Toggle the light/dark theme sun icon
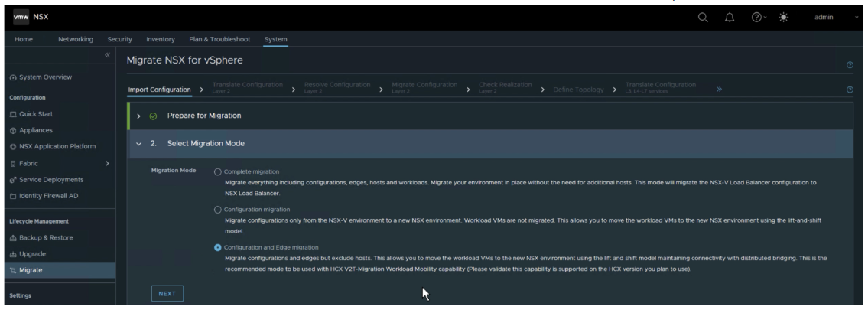868x310 pixels. coord(783,17)
